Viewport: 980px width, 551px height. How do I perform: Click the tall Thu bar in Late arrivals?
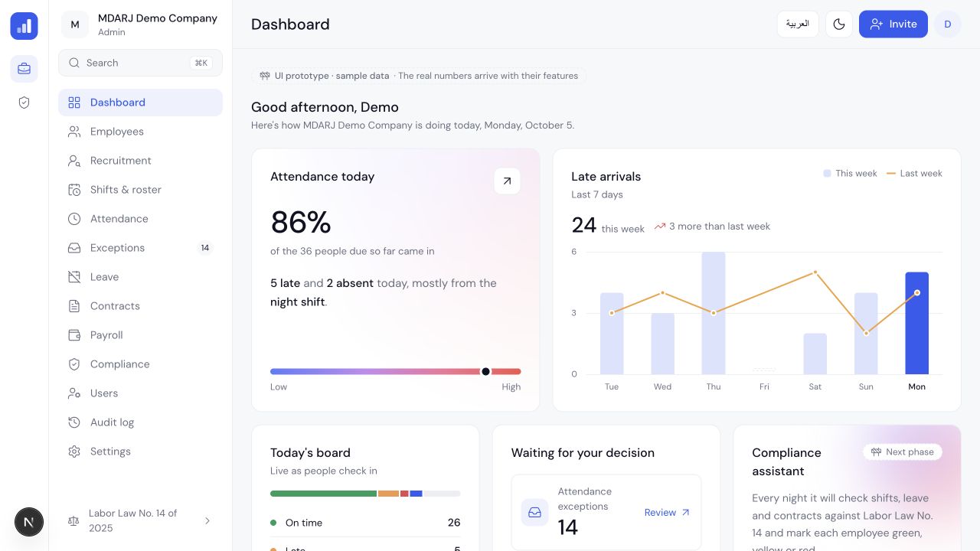[x=714, y=313]
